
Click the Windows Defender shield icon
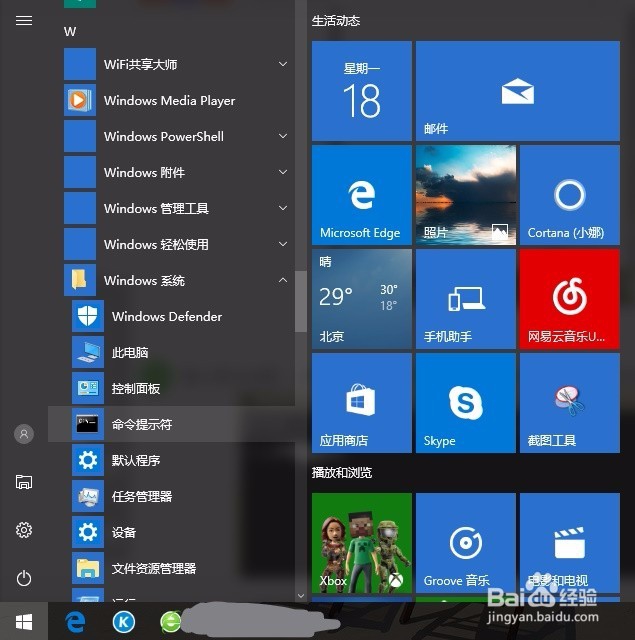88,316
